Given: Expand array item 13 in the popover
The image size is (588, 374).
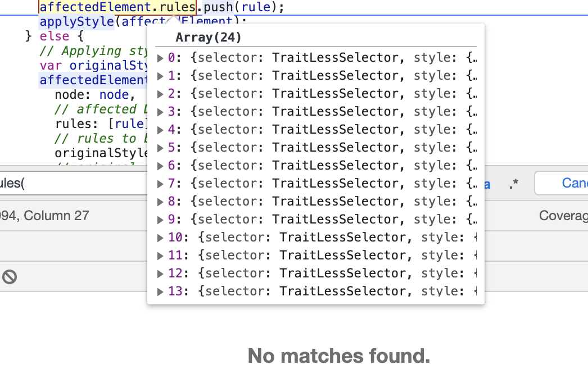Looking at the screenshot, I should [x=160, y=291].
